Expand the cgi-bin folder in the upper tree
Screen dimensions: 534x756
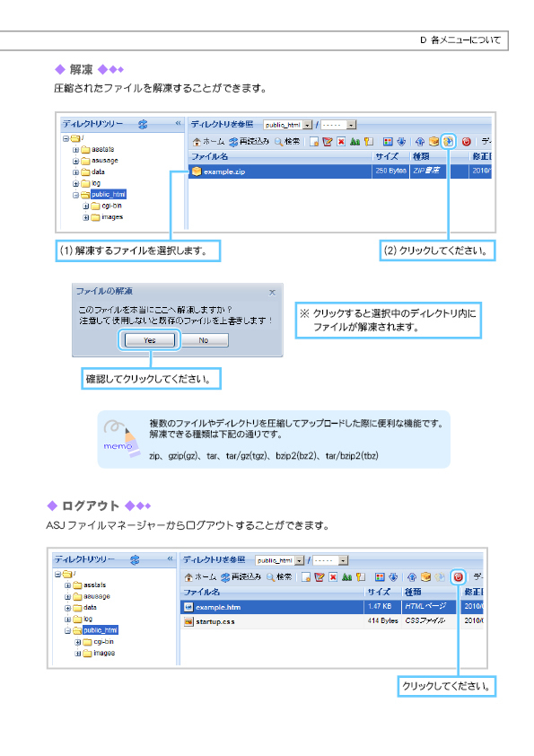(x=86, y=206)
